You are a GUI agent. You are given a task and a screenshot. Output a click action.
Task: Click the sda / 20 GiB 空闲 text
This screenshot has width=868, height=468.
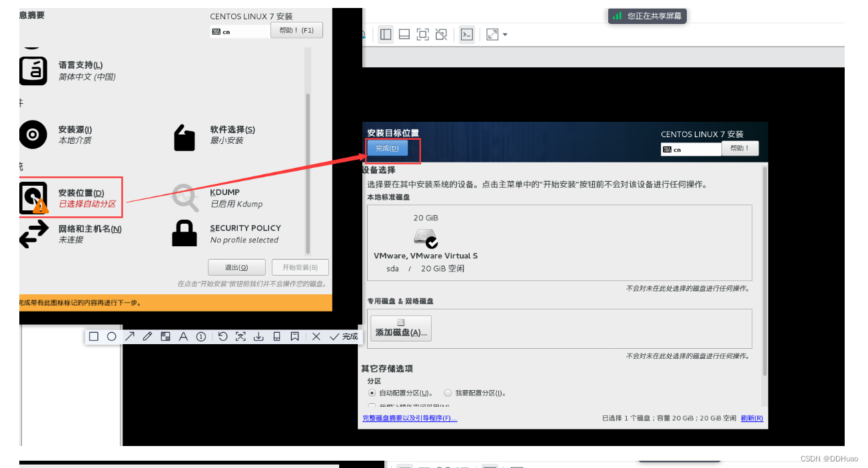click(426, 268)
